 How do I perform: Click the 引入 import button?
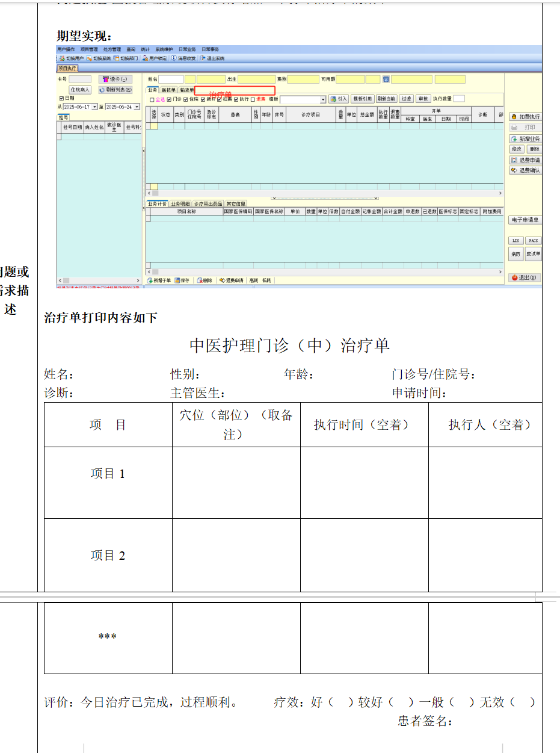pos(339,99)
